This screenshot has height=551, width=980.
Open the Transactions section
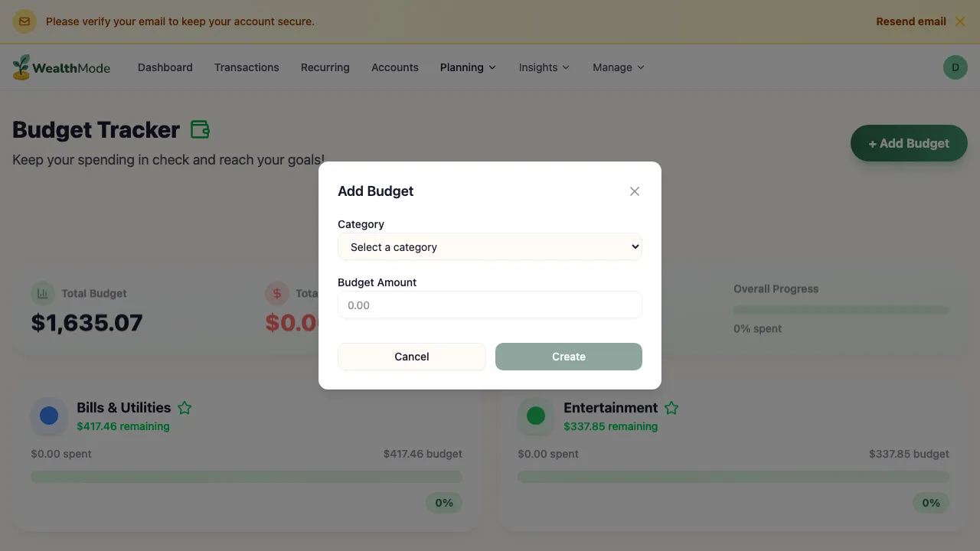[247, 67]
